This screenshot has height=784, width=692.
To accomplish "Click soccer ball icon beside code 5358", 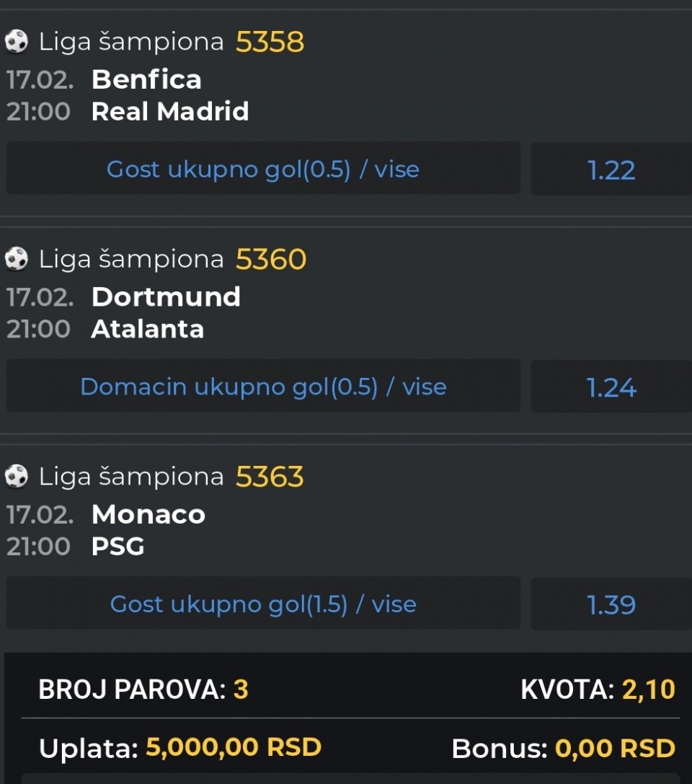I will point(16,42).
